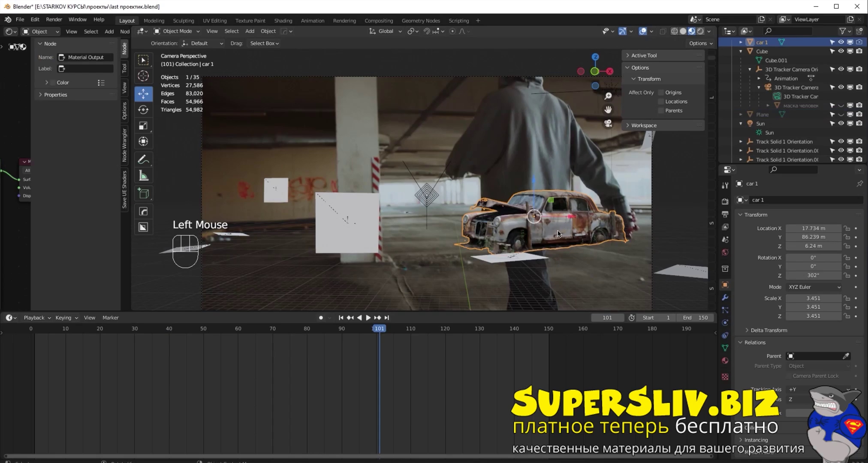Select the Rotate tool

pyautogui.click(x=143, y=110)
